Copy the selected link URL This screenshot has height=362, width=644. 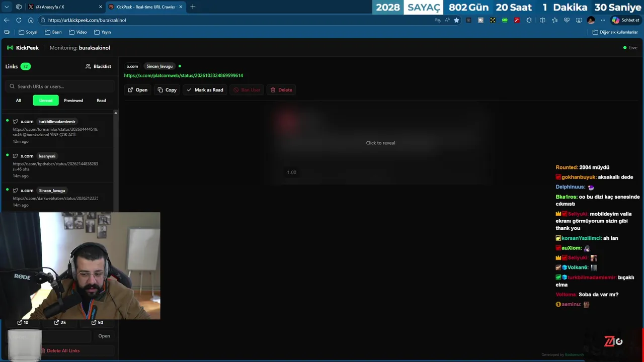tap(167, 90)
